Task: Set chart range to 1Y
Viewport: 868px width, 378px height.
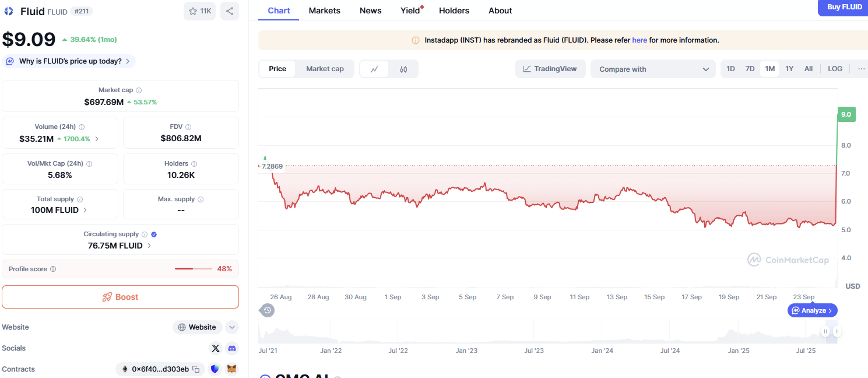Action: 789,69
